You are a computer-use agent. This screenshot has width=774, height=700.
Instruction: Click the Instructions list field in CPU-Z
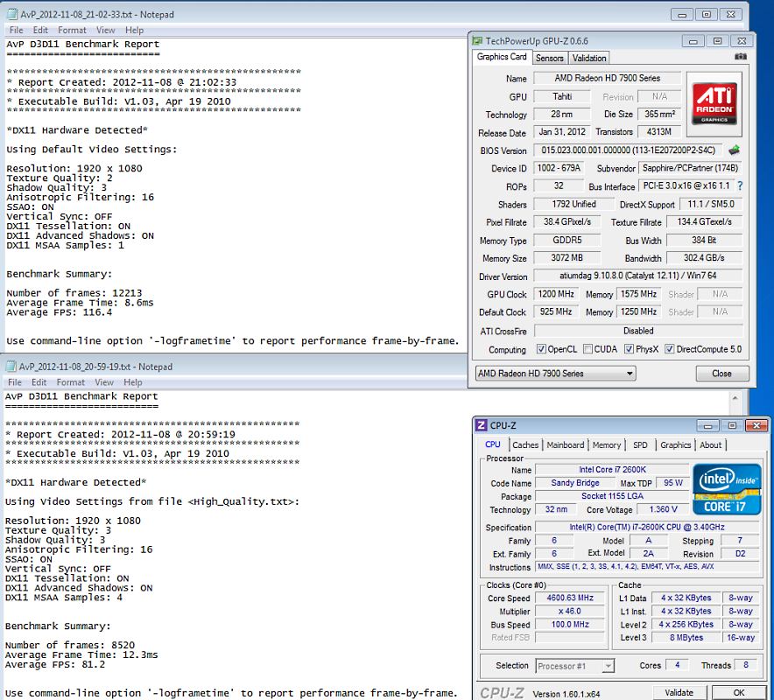tap(647, 567)
